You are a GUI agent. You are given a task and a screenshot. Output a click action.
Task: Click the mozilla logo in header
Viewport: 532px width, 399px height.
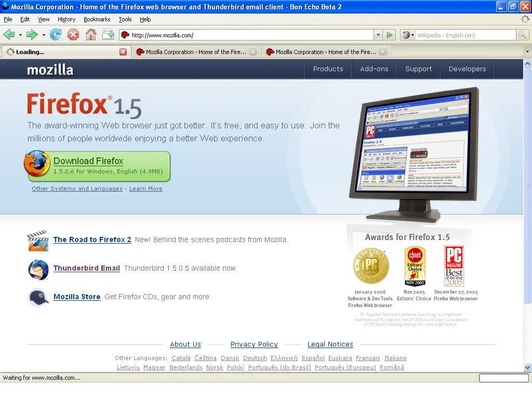point(50,70)
